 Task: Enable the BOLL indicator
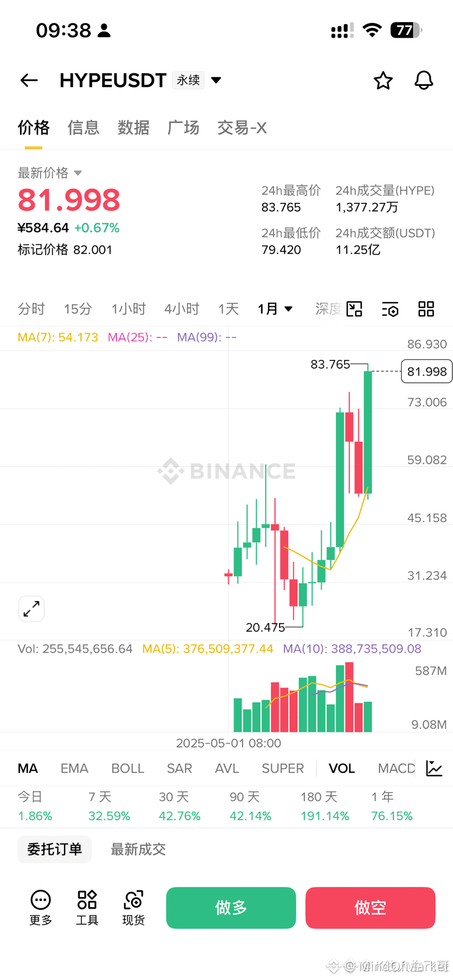(x=127, y=768)
